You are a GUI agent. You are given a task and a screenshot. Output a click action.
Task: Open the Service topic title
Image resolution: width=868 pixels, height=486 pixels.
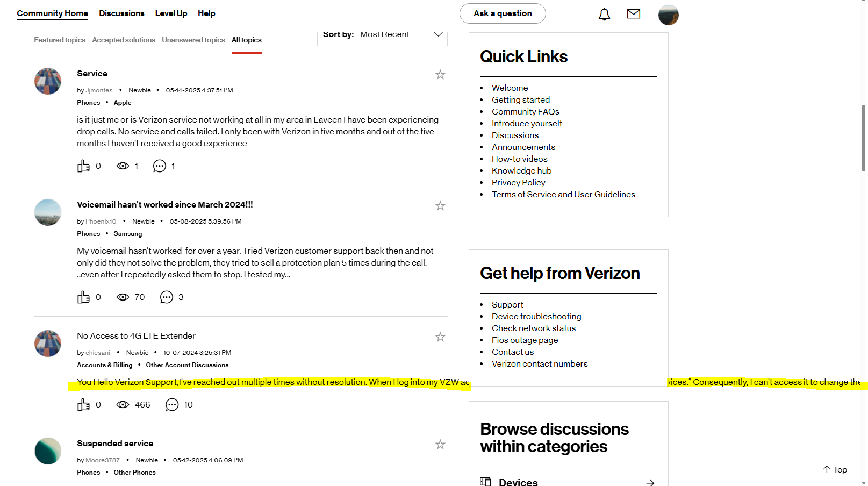92,74
